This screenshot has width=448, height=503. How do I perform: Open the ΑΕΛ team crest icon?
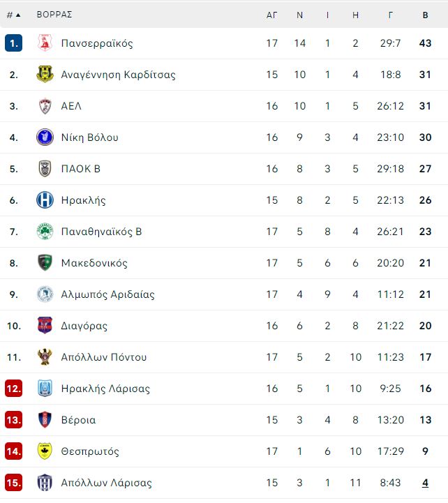(x=45, y=106)
